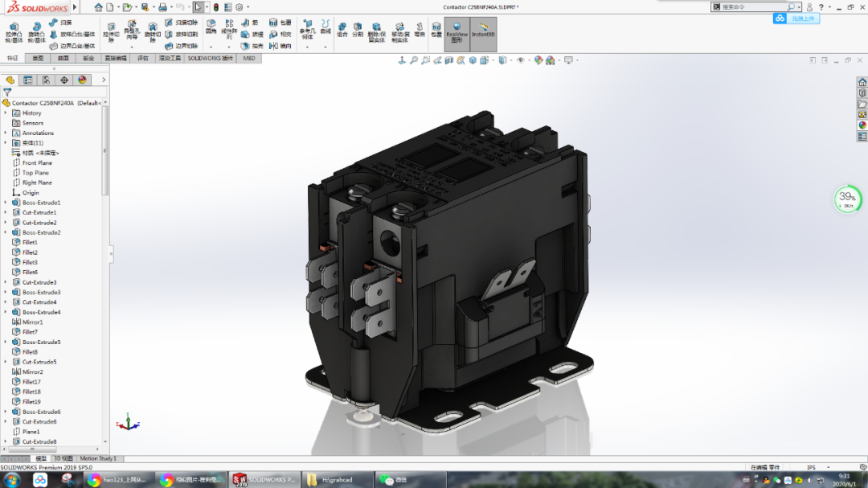Click the Extruded Cut tool
Image resolution: width=868 pixels, height=488 pixels.
coord(111,33)
